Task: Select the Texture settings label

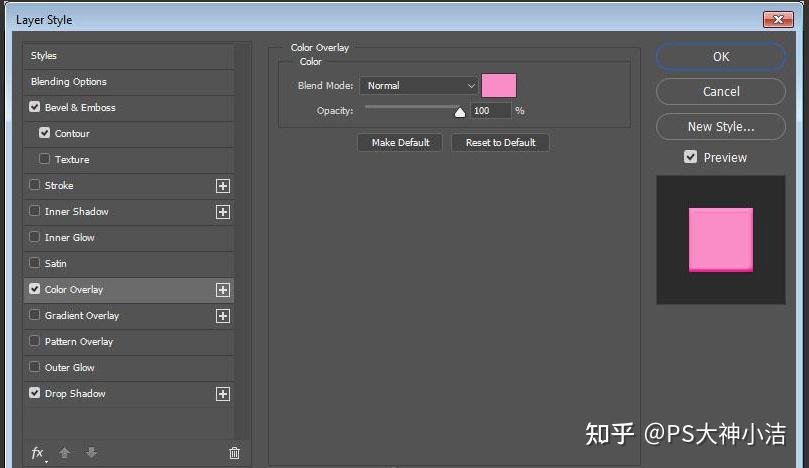Action: [x=72, y=159]
